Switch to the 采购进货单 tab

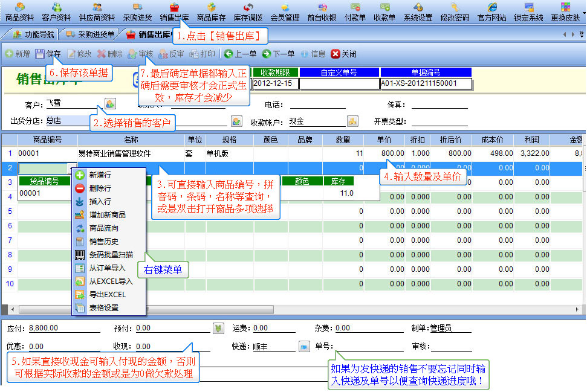91,34
